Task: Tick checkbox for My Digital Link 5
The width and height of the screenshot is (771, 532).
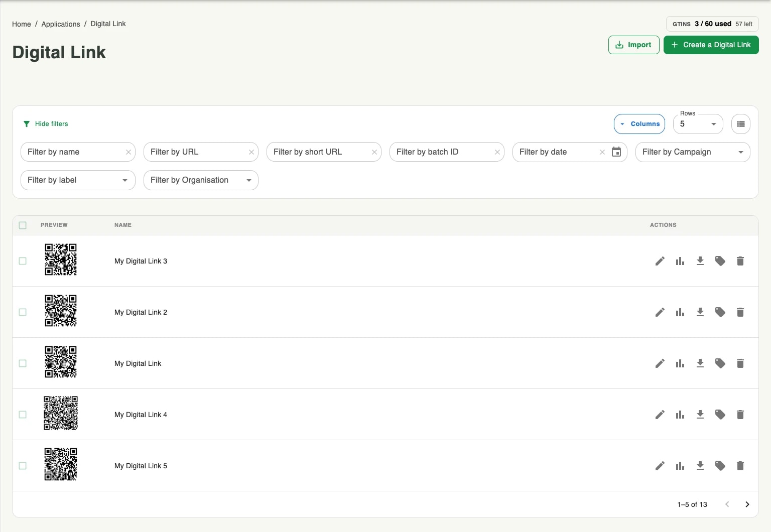Action: [x=23, y=466]
